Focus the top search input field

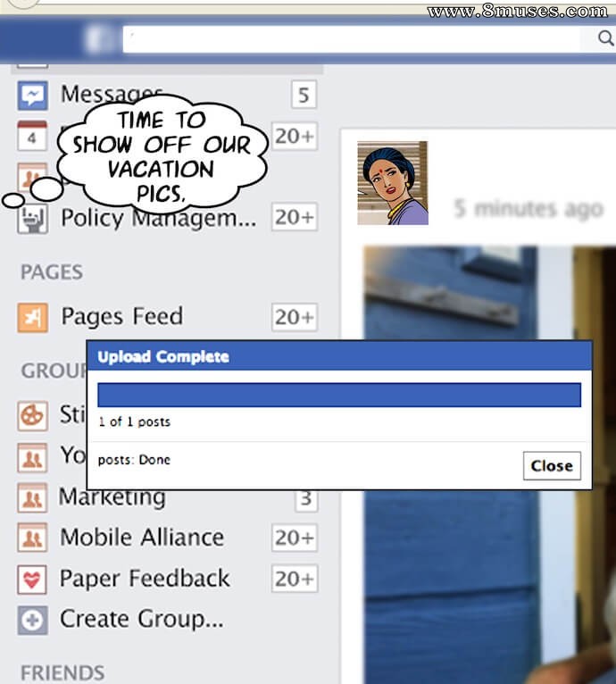tap(357, 38)
